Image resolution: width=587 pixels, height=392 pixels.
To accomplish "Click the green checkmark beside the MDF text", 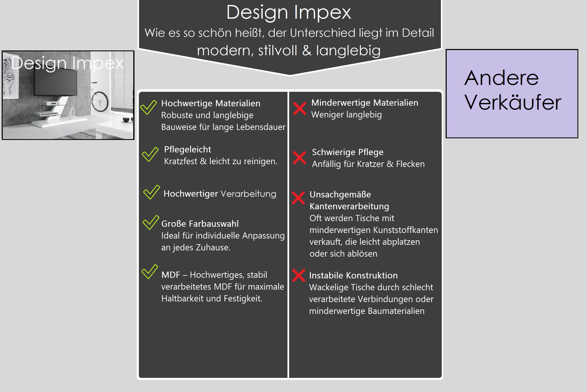I will pos(150,272).
